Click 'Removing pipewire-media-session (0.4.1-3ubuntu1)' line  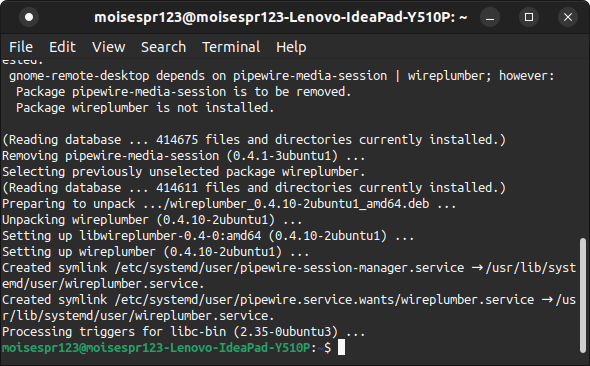tap(184, 156)
